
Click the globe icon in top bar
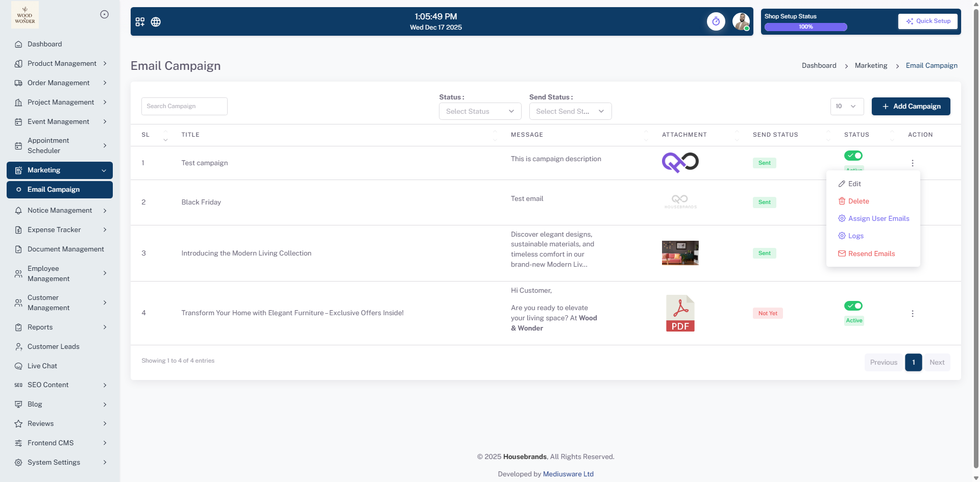point(156,22)
